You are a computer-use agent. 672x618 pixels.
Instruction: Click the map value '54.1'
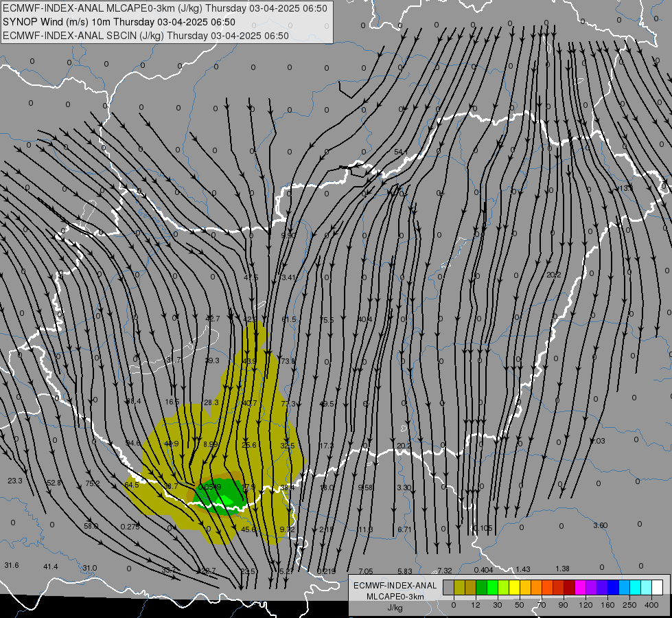point(401,152)
